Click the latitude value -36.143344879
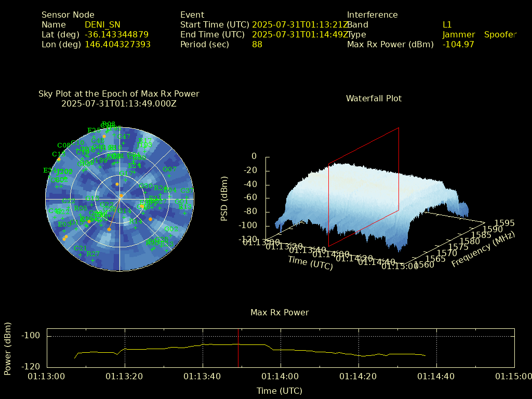The width and height of the screenshot is (532, 399). click(116, 34)
